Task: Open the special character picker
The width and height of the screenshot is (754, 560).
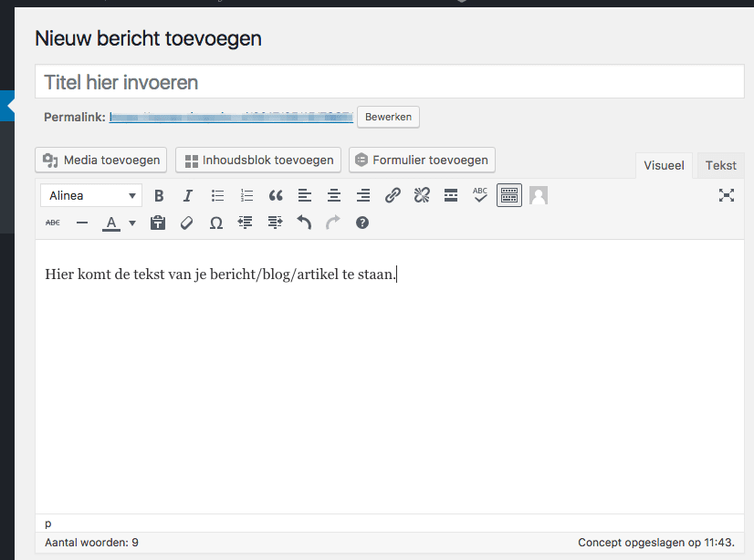Action: (215, 222)
